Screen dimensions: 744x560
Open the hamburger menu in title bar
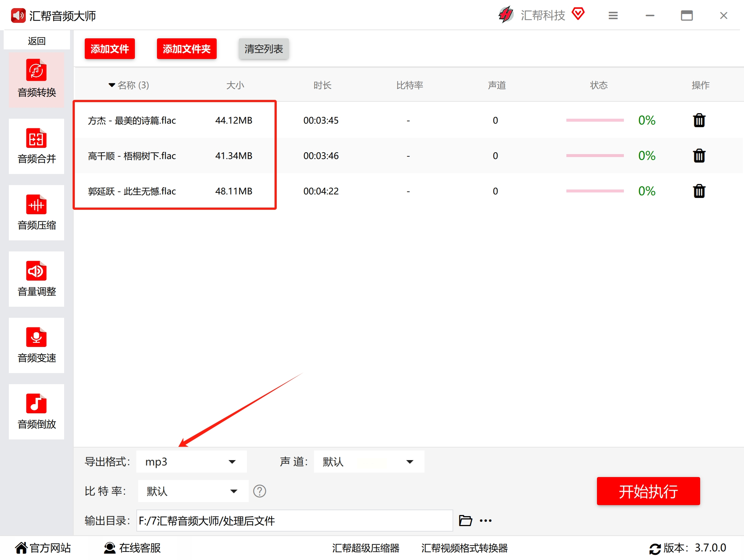[613, 15]
